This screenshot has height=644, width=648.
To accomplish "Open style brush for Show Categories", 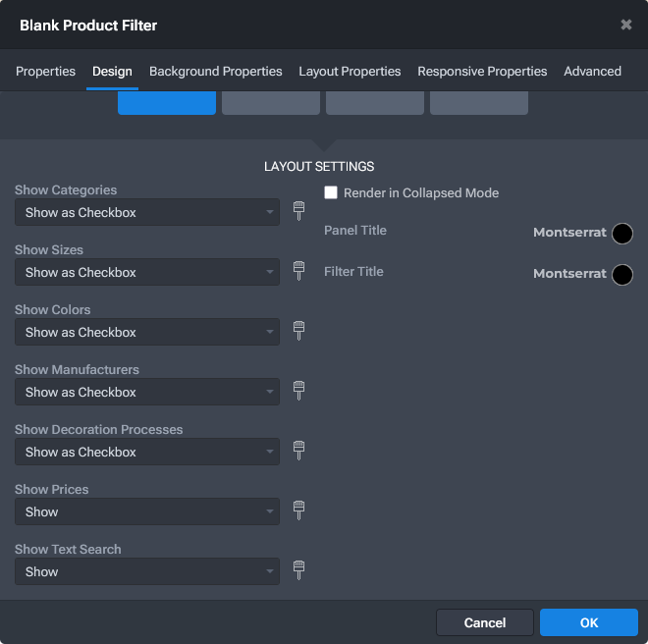I will click(x=298, y=211).
